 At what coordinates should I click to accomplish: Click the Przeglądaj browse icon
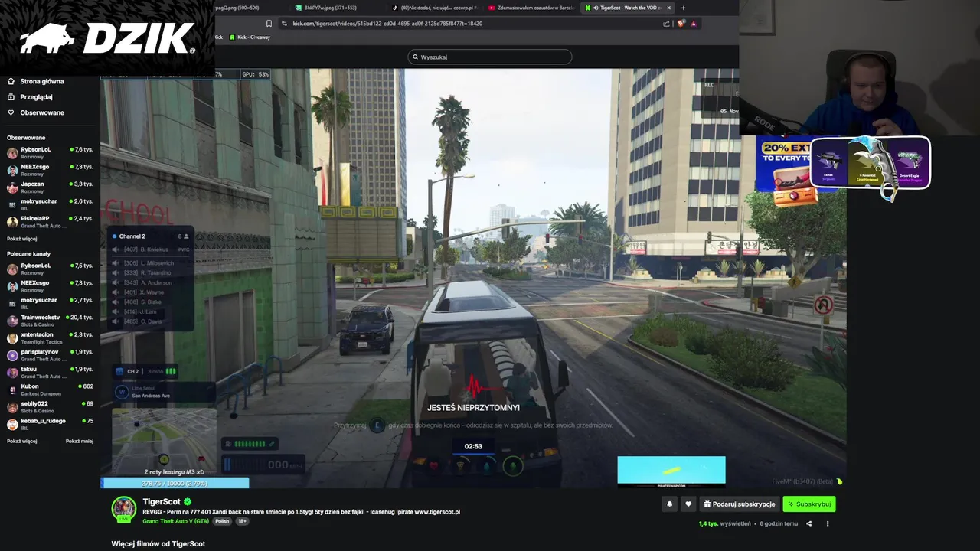(11, 97)
